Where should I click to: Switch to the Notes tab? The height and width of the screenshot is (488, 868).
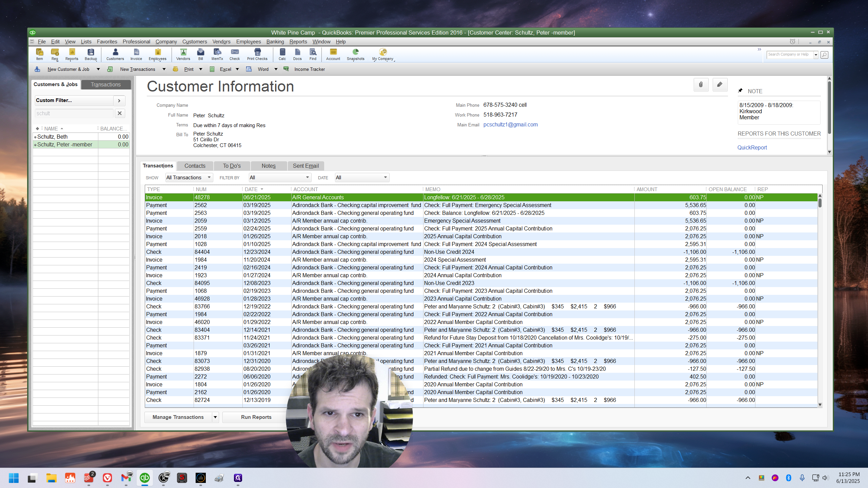pyautogui.click(x=269, y=166)
